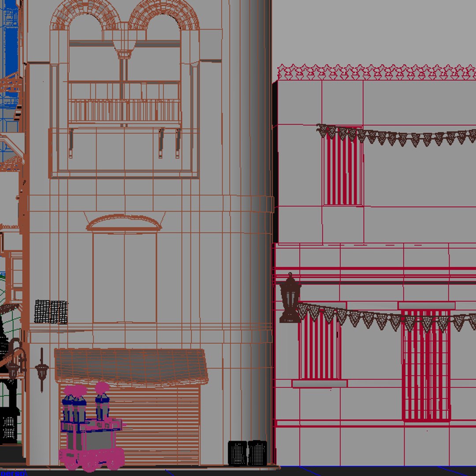Click the persp camera label in the viewport
This screenshot has height=476, width=476.
[x=13, y=473]
